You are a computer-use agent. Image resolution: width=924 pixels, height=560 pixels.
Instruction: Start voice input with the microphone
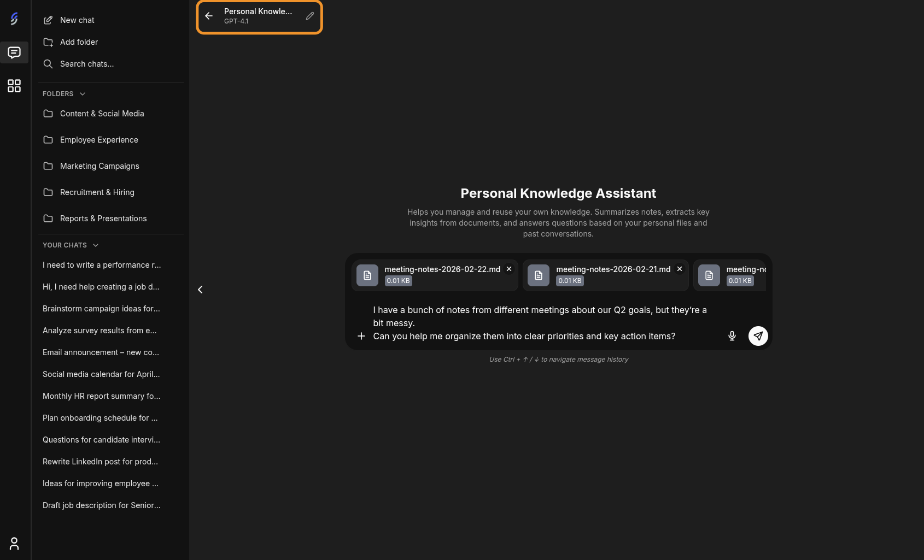(732, 336)
